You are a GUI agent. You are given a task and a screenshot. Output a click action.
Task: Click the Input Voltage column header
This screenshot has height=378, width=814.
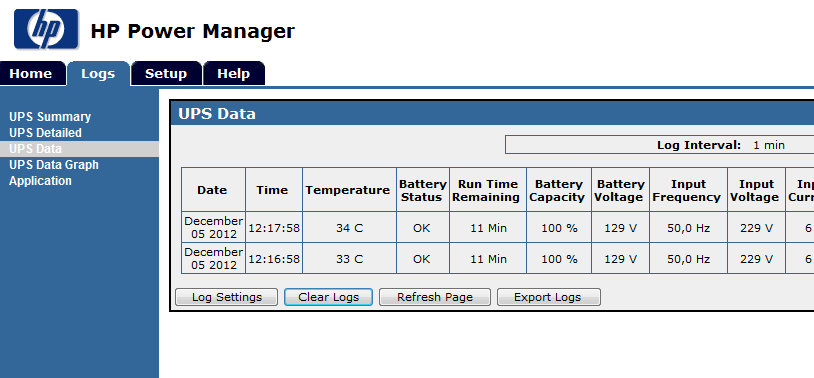coord(756,190)
